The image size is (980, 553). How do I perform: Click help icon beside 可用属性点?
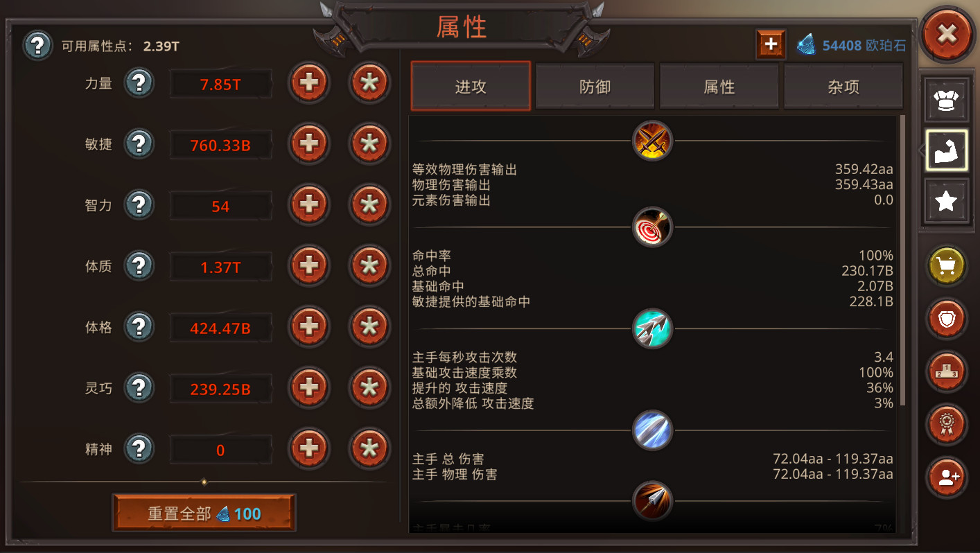pos(38,46)
